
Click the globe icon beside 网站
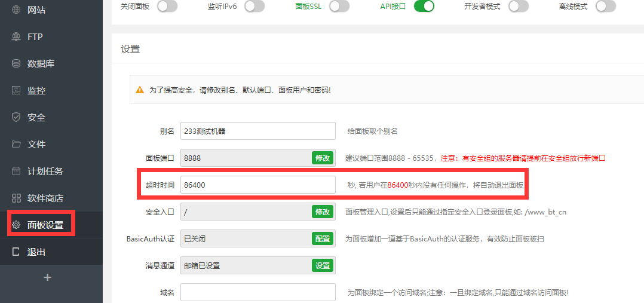[x=16, y=10]
